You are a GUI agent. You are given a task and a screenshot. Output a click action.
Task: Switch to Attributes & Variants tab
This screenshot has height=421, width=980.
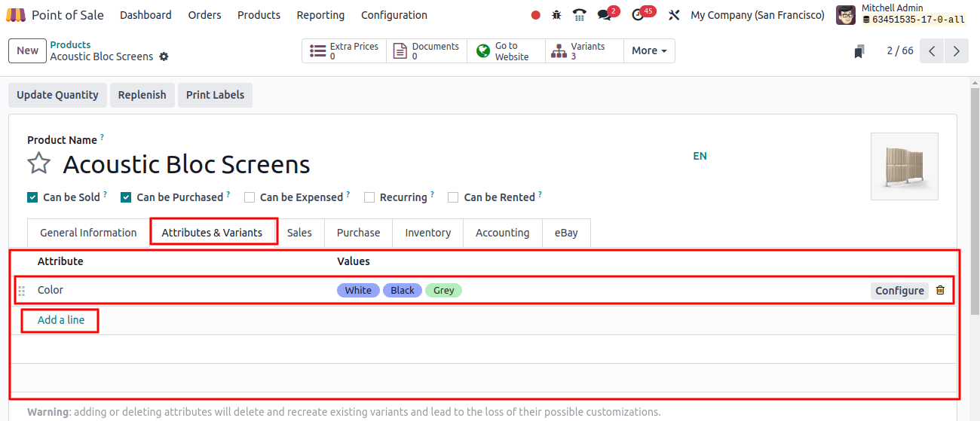pos(213,232)
